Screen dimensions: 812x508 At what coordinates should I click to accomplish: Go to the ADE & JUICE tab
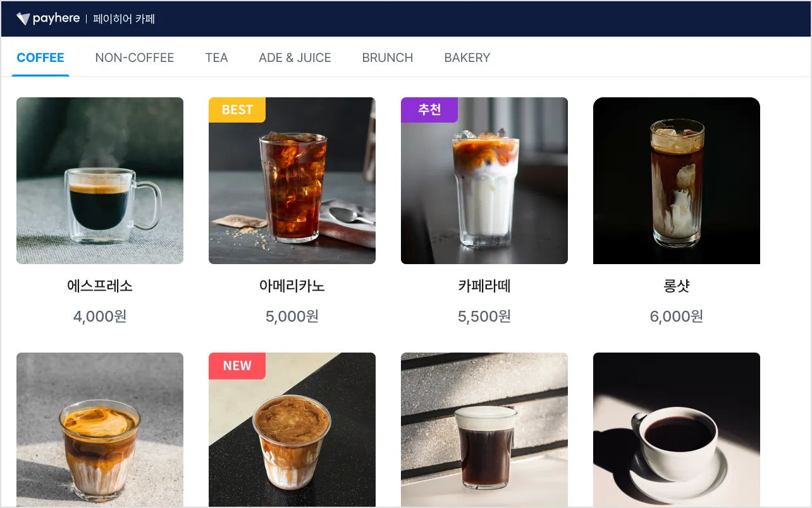point(295,57)
